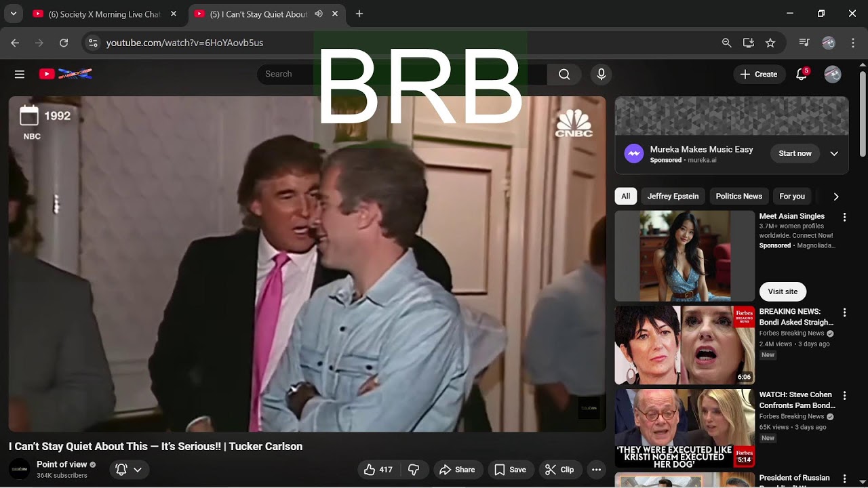Open Chrome's three-dot menu
868x488 pixels.
(852, 43)
